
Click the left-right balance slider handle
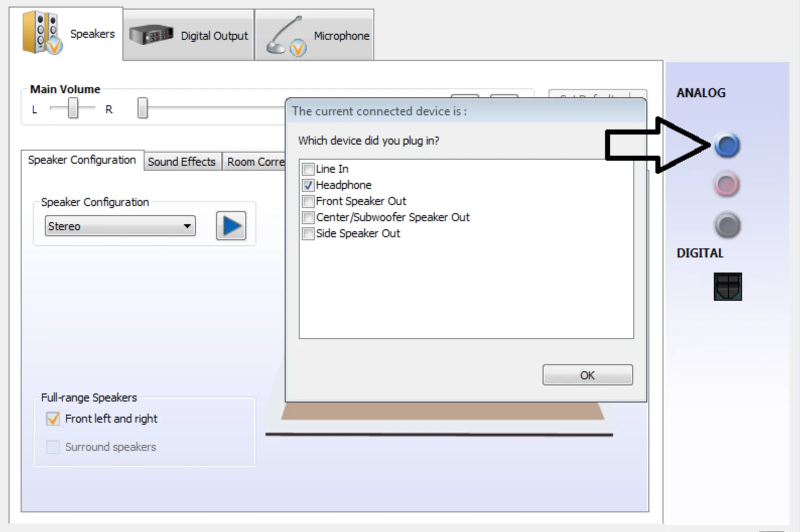[x=73, y=108]
